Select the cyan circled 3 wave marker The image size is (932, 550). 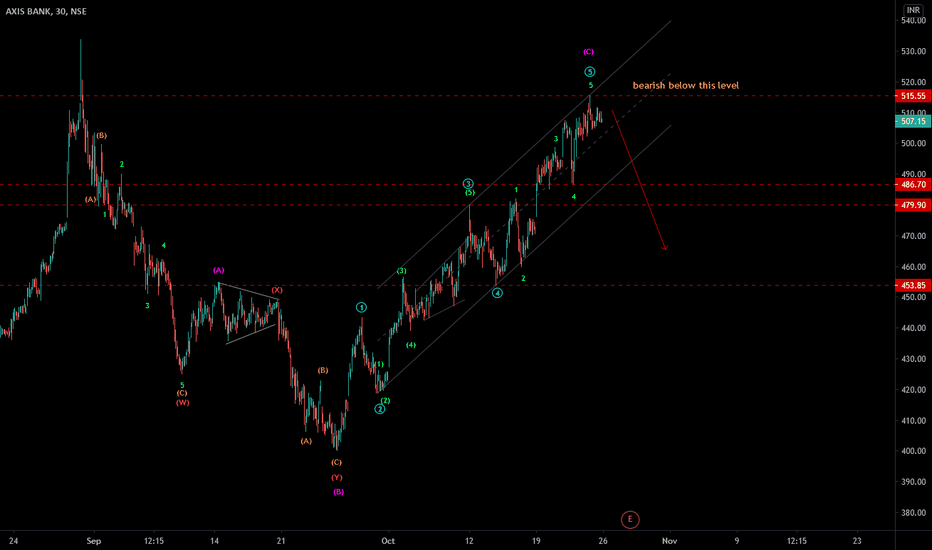tap(468, 184)
